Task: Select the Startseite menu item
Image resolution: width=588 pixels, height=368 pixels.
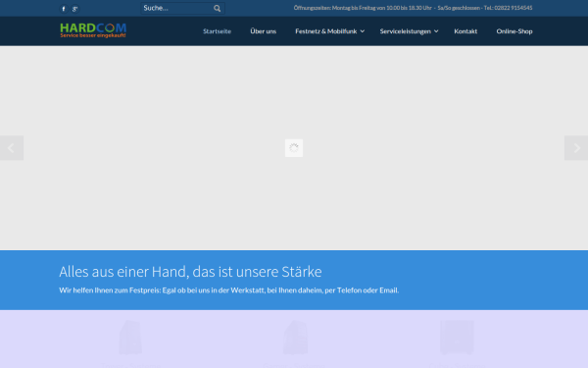Action: tap(218, 31)
